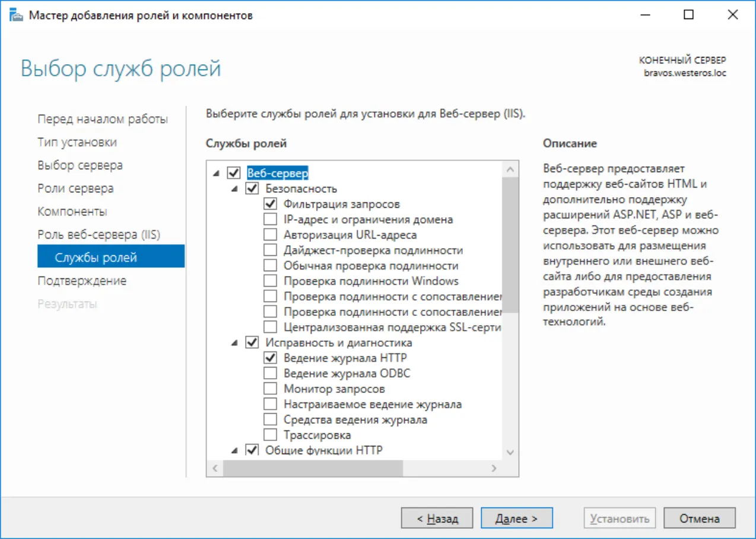Click the horizontal scrollbar thumb
The width and height of the screenshot is (756, 539).
313,468
